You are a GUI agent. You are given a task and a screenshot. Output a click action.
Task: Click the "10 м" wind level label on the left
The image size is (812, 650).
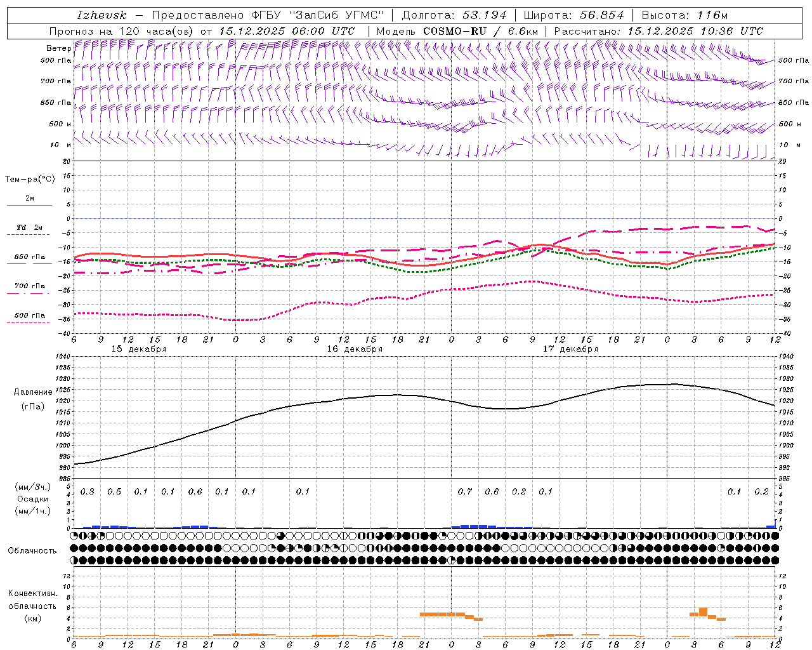pyautogui.click(x=62, y=145)
